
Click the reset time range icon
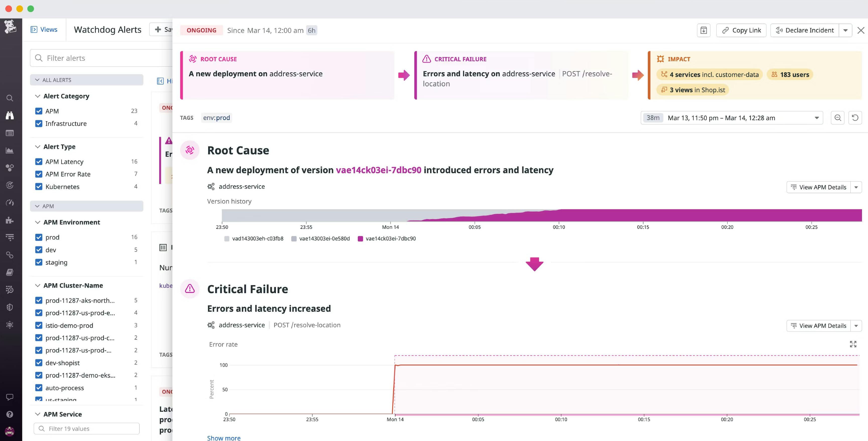(x=855, y=118)
